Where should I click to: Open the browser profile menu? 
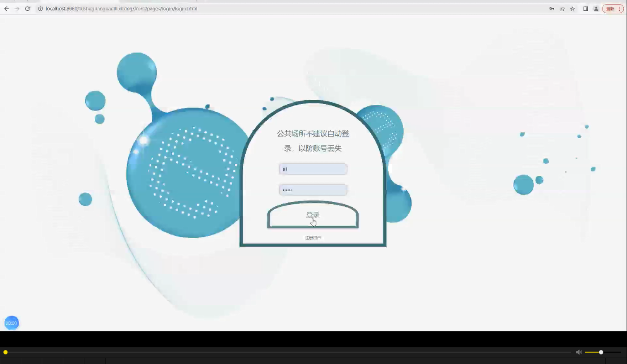pyautogui.click(x=596, y=9)
